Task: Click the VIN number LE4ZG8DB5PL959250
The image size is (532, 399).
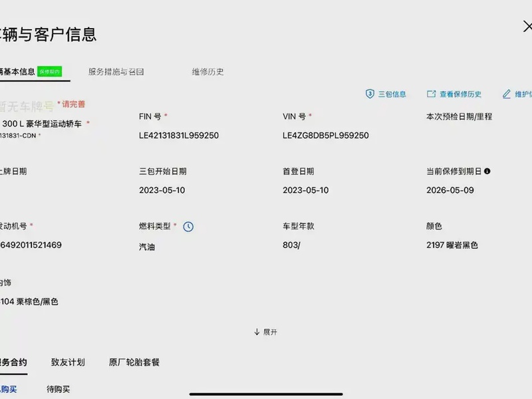Action: coord(325,136)
